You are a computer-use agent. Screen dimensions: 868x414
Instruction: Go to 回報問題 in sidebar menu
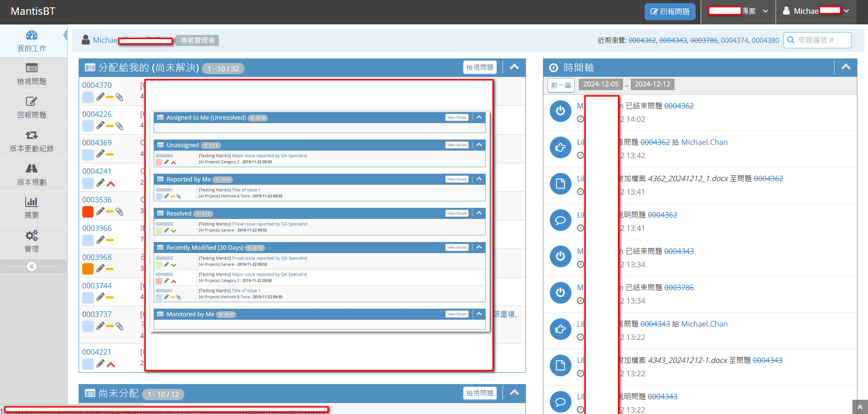point(32,108)
